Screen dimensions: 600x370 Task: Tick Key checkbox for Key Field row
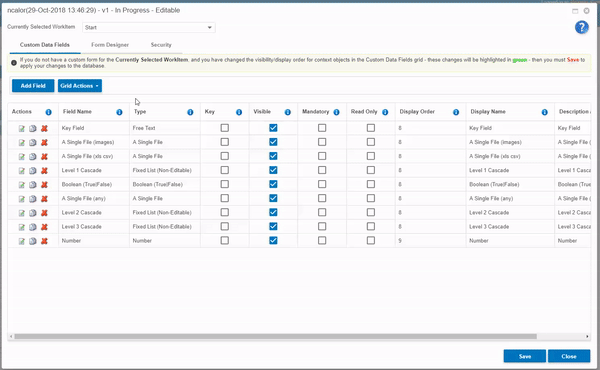[x=225, y=128]
